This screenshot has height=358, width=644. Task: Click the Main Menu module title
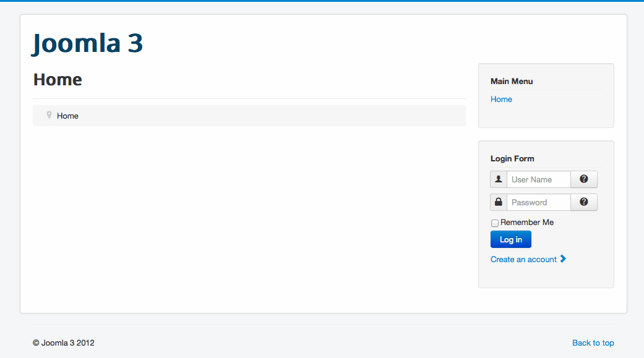pyautogui.click(x=512, y=81)
